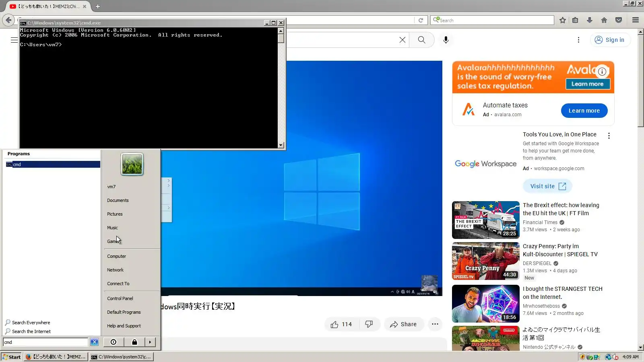Open Pictures from the Start menu
The image size is (644, 362).
tap(115, 214)
